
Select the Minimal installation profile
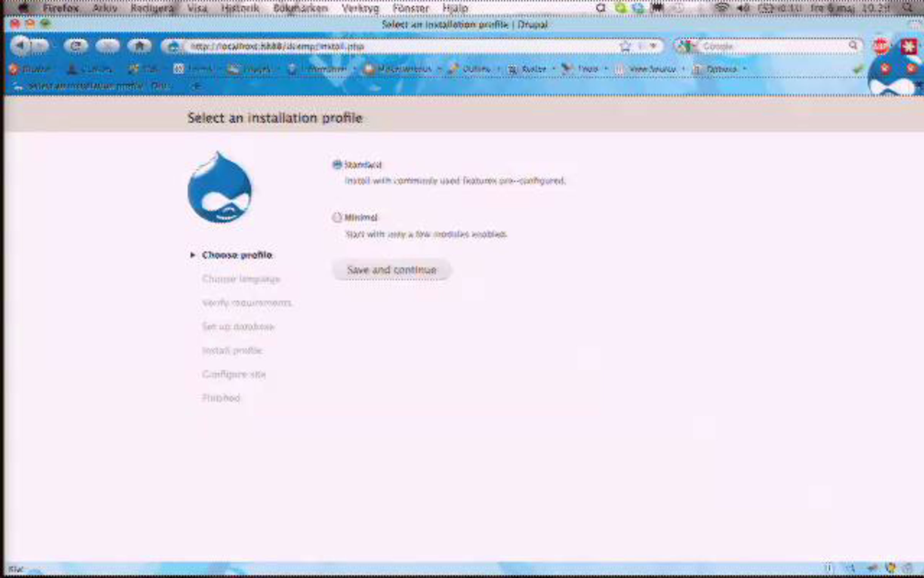point(337,217)
